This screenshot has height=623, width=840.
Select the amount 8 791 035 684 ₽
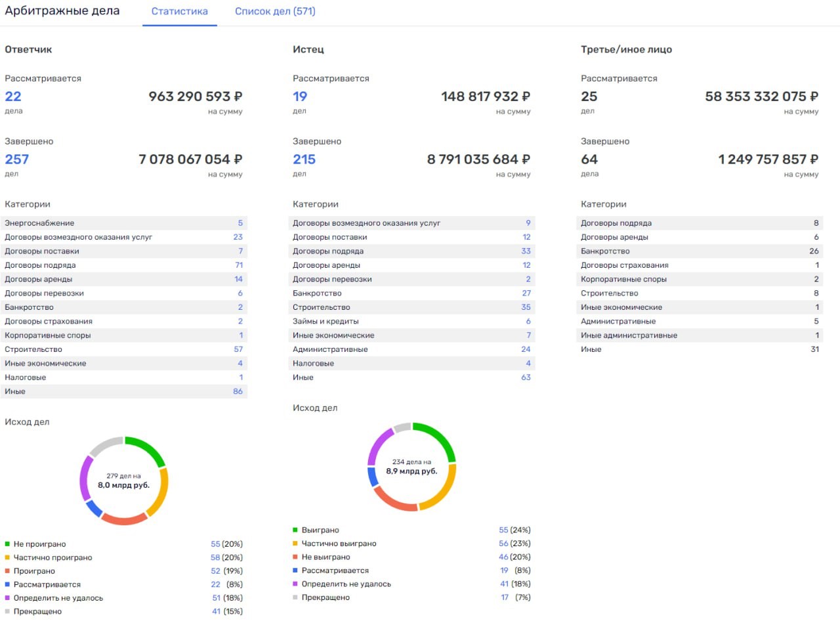coord(478,160)
